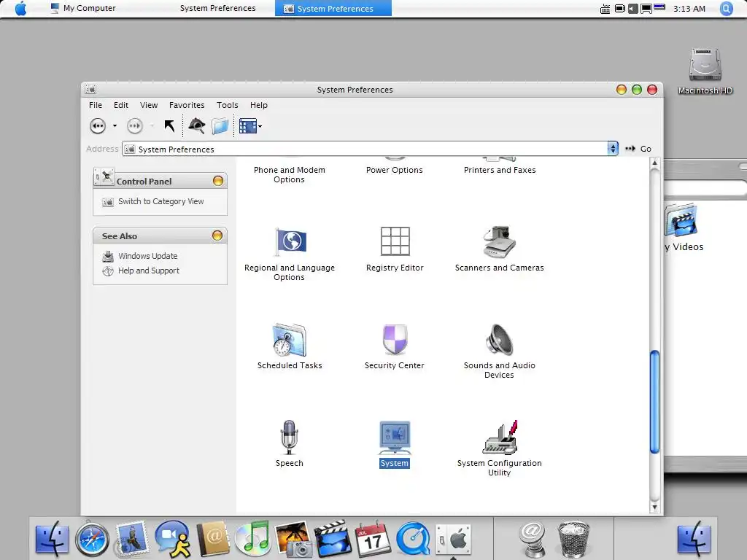Open iMovie clapboard icon in dock

[x=332, y=539]
